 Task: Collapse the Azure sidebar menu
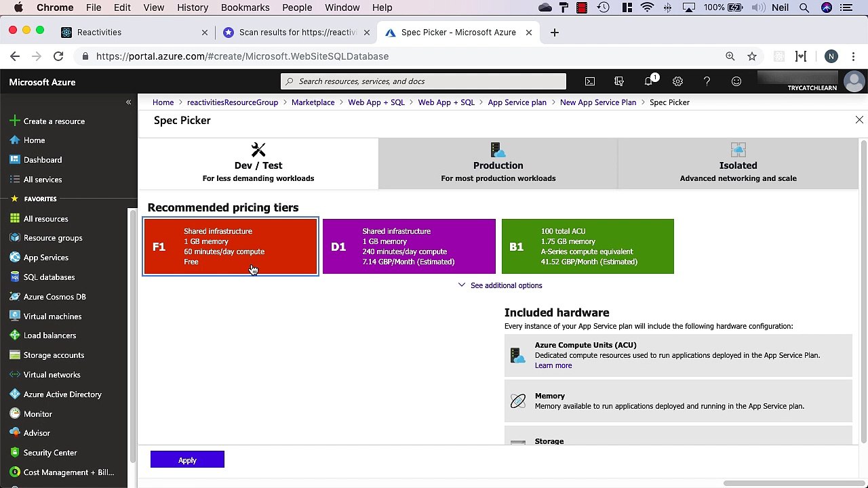pyautogui.click(x=128, y=102)
